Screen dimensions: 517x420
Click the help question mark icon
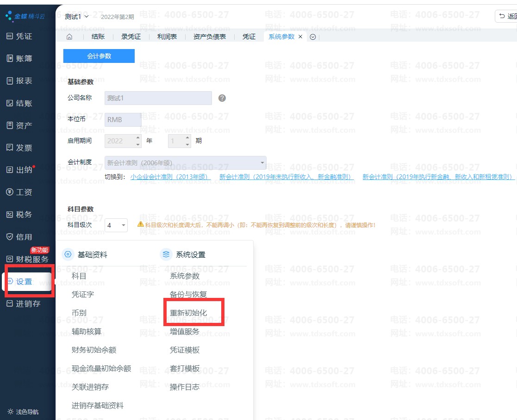click(x=222, y=98)
